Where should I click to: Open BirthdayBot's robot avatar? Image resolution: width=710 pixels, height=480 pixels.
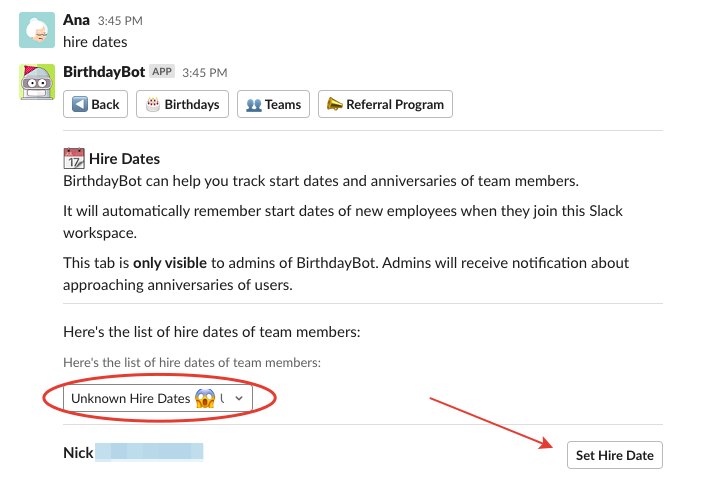pos(37,83)
